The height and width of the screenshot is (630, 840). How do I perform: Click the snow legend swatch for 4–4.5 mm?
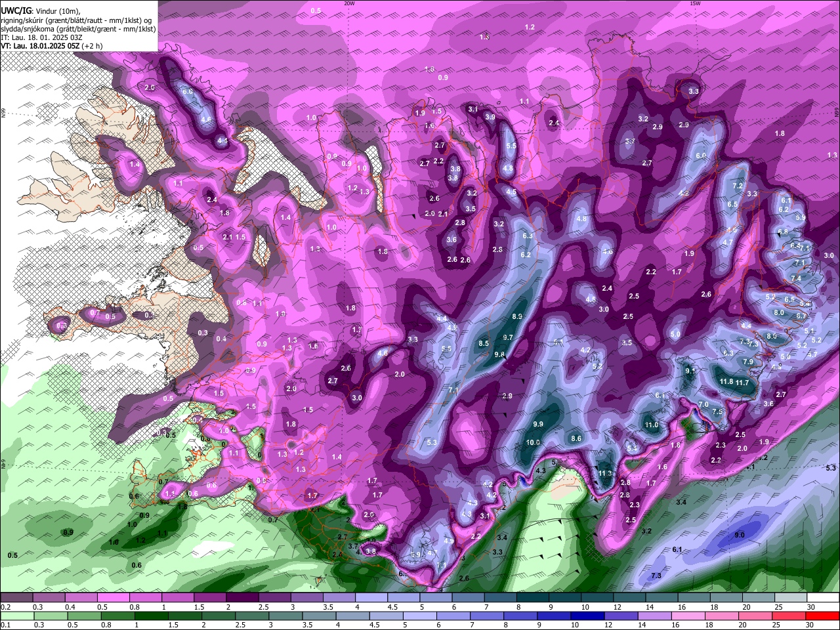[x=372, y=598]
